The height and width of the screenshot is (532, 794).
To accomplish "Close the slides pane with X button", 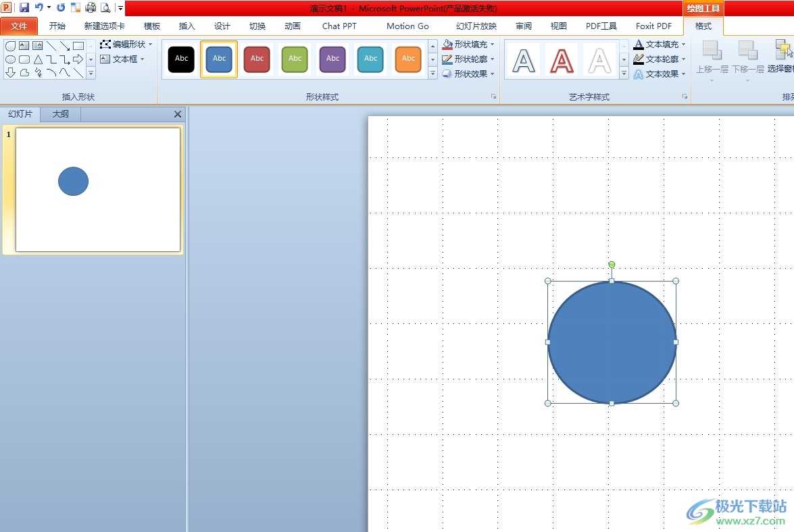I will point(178,114).
